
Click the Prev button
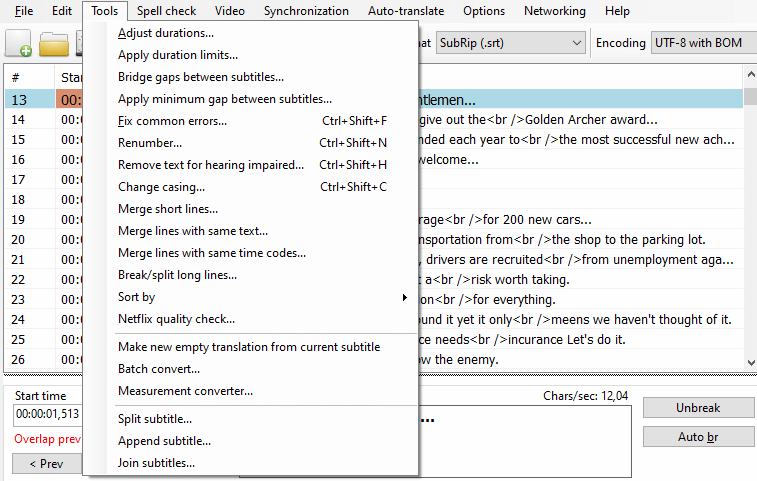coord(46,464)
